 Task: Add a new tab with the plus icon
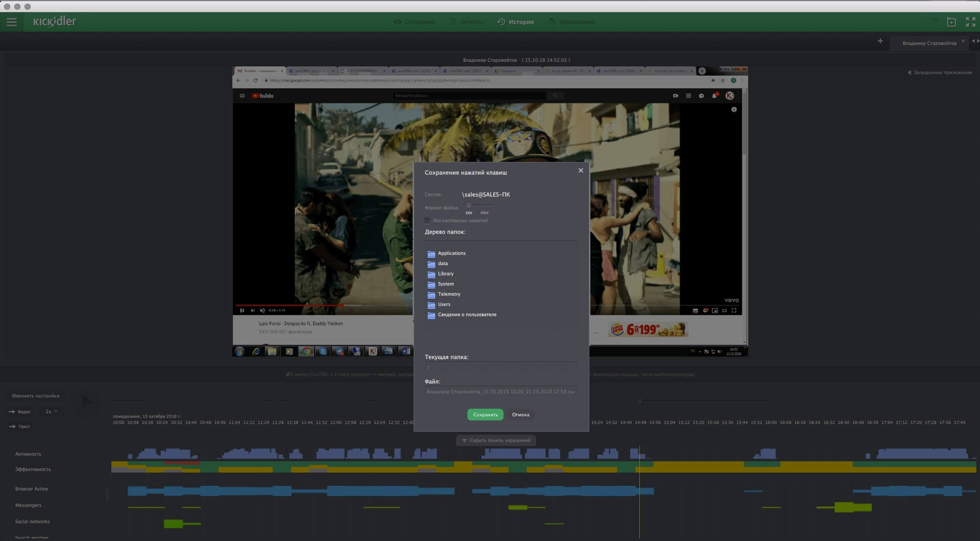(880, 41)
